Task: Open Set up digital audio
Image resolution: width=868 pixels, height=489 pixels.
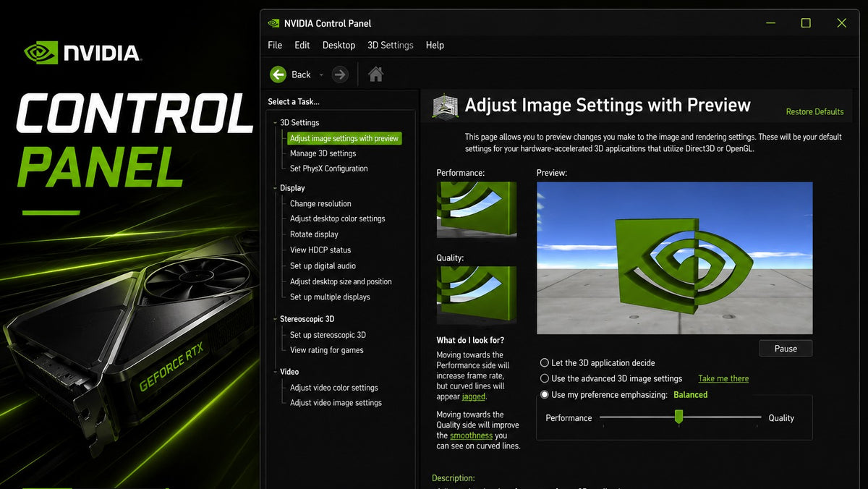Action: pos(323,266)
